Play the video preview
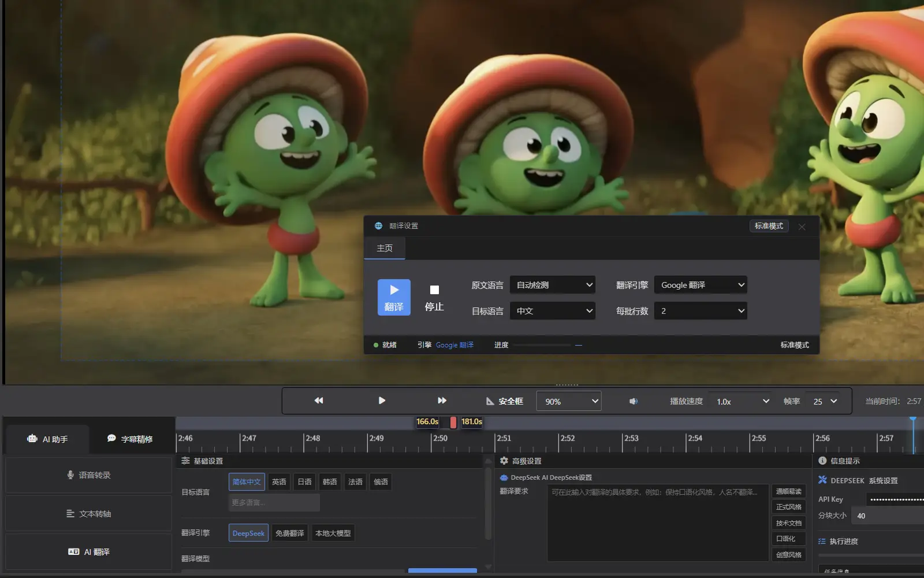The height and width of the screenshot is (578, 924). pyautogui.click(x=382, y=401)
